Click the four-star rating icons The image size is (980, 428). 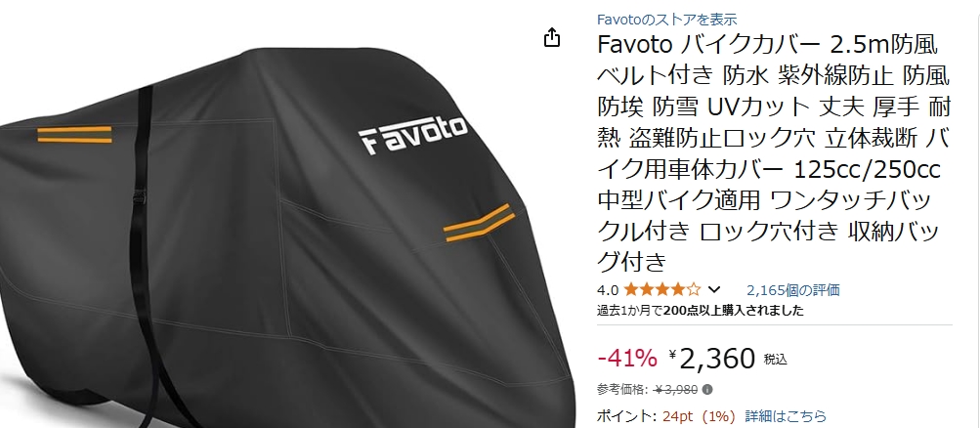tap(661, 289)
